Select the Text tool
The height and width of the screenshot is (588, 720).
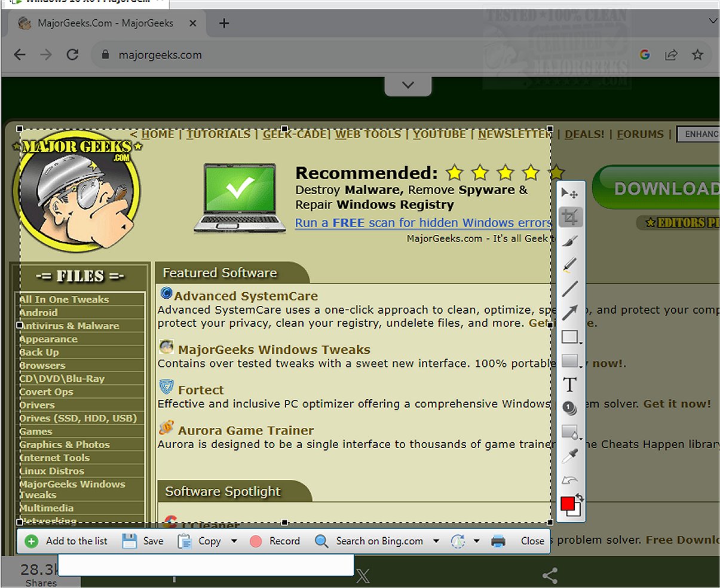coord(570,385)
